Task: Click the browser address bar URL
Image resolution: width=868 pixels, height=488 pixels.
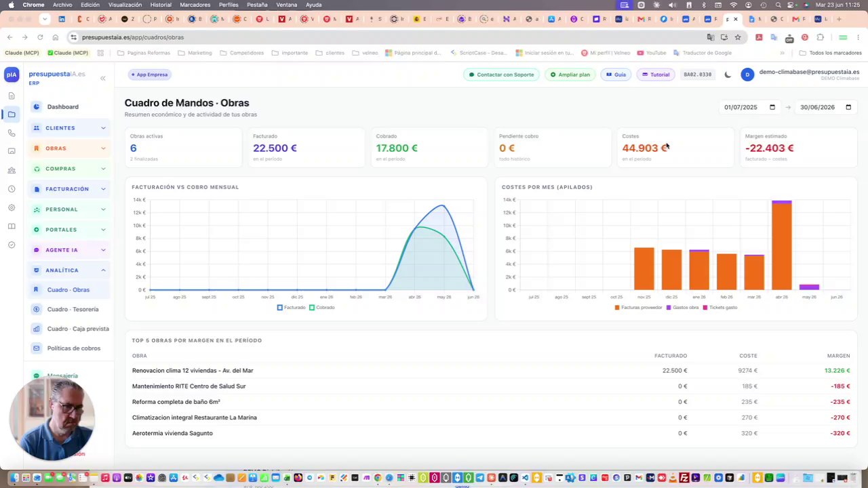Action: pyautogui.click(x=133, y=37)
